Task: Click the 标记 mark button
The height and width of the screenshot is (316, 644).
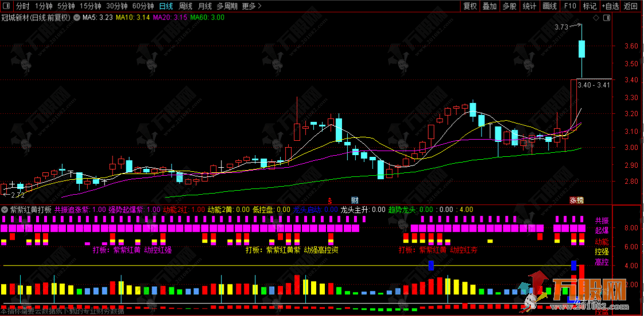Action: pyautogui.click(x=590, y=6)
